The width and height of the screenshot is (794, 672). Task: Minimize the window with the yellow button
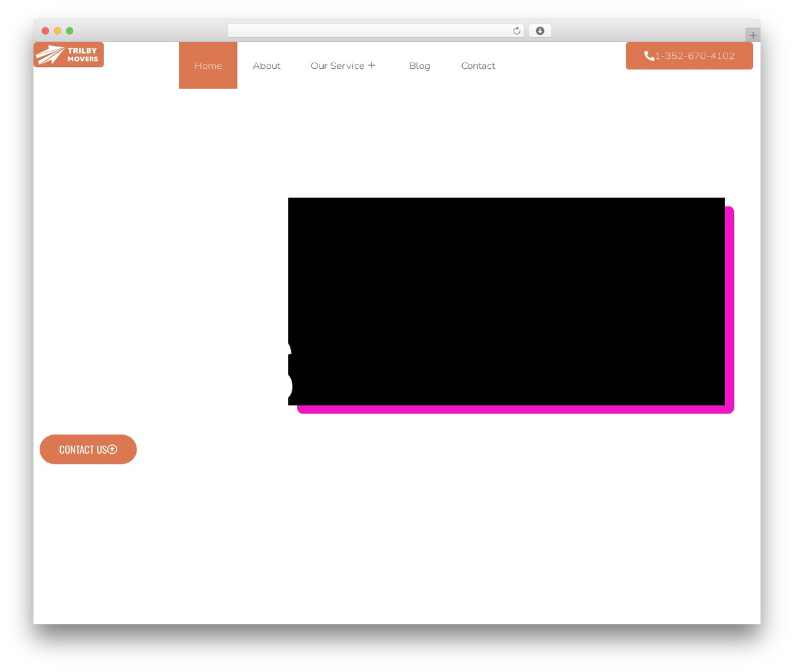coord(58,31)
